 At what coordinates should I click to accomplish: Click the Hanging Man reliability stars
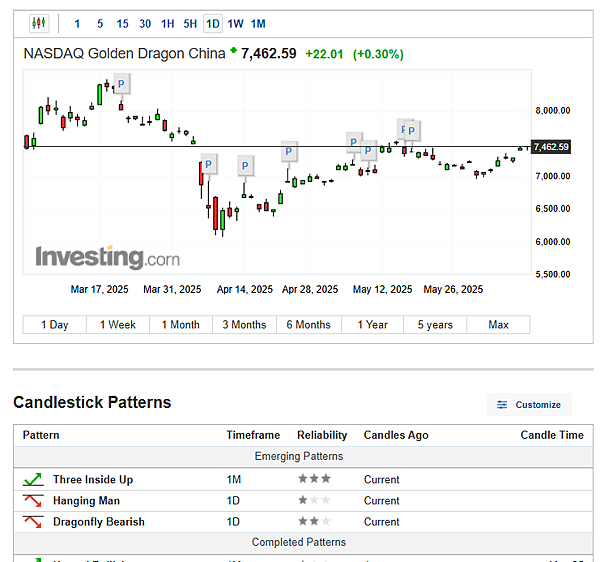(x=314, y=501)
